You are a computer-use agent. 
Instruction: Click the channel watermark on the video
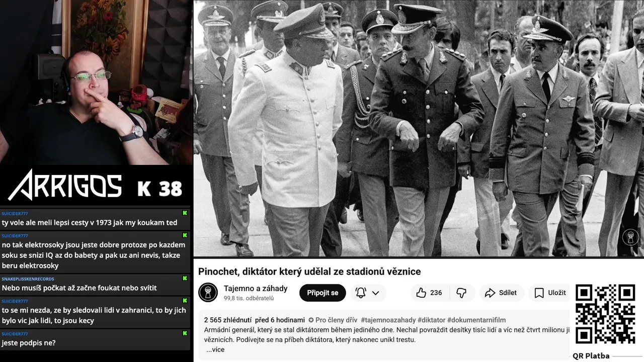pyautogui.click(x=630, y=237)
